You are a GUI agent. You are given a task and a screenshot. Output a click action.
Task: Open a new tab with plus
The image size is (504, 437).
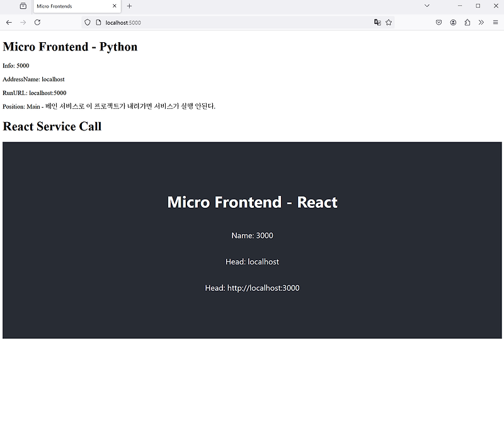[129, 6]
